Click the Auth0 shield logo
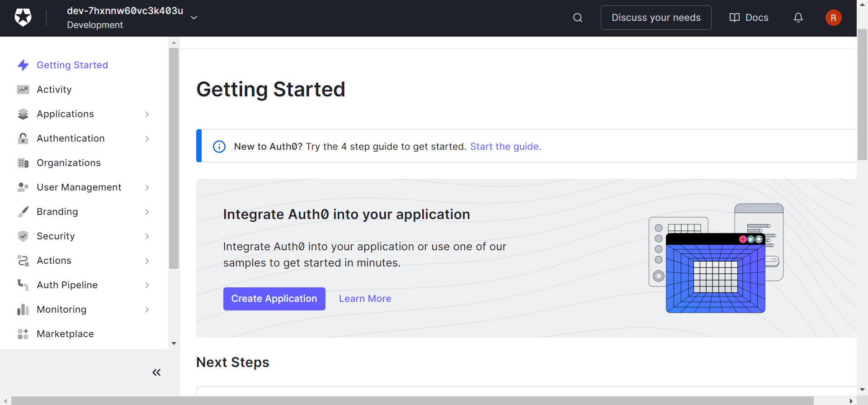Screen dimensions: 868x405 point(23,18)
